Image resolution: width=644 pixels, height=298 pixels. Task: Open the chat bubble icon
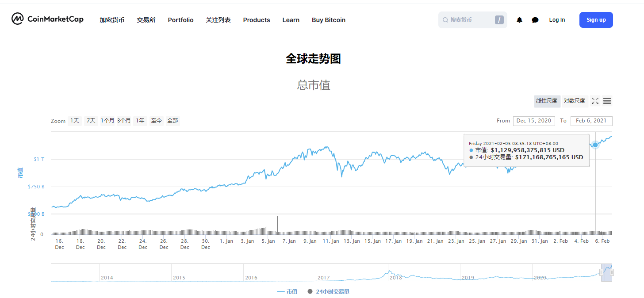coord(535,19)
